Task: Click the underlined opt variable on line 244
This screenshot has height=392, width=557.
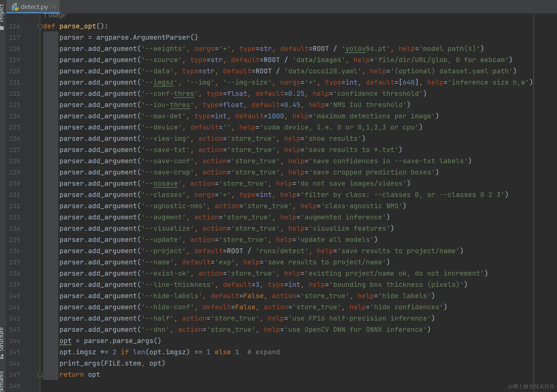Action: (x=65, y=341)
